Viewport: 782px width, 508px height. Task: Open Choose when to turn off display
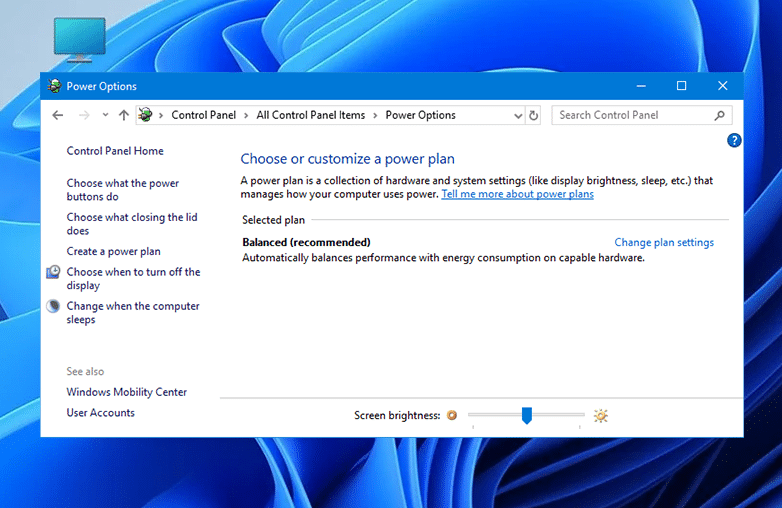pos(134,279)
